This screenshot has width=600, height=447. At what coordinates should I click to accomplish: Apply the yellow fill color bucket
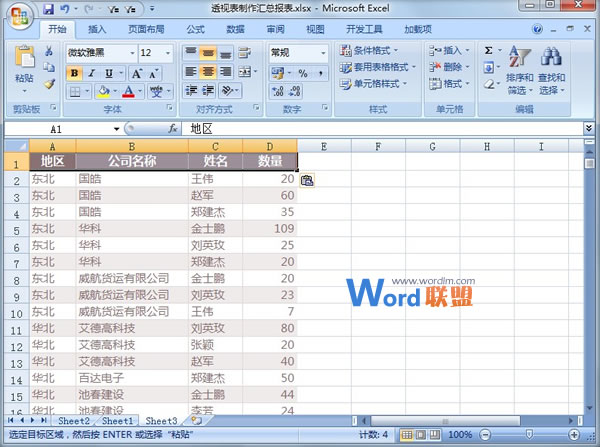pyautogui.click(x=104, y=91)
